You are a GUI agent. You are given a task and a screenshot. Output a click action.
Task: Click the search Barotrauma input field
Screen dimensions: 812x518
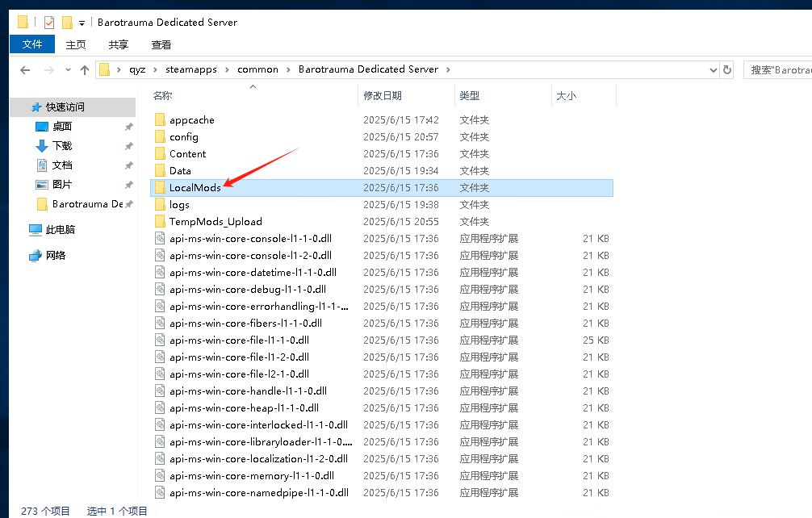[x=777, y=70]
